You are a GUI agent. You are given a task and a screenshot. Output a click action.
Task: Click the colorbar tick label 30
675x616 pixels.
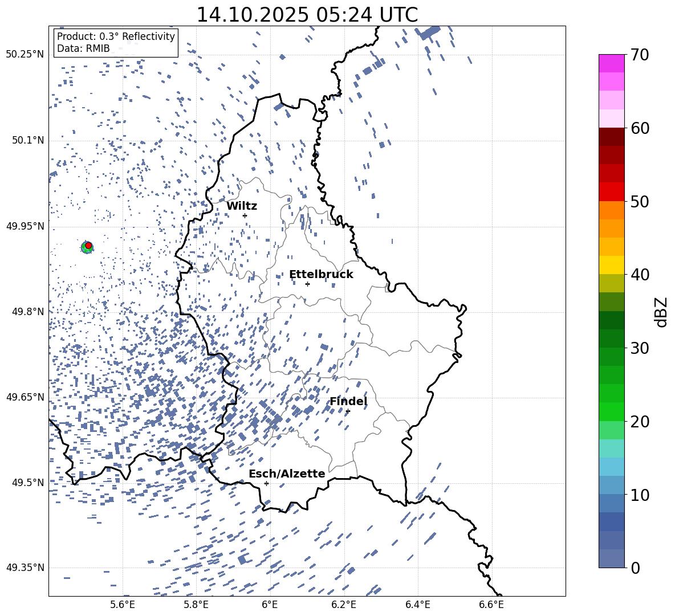tap(640, 348)
